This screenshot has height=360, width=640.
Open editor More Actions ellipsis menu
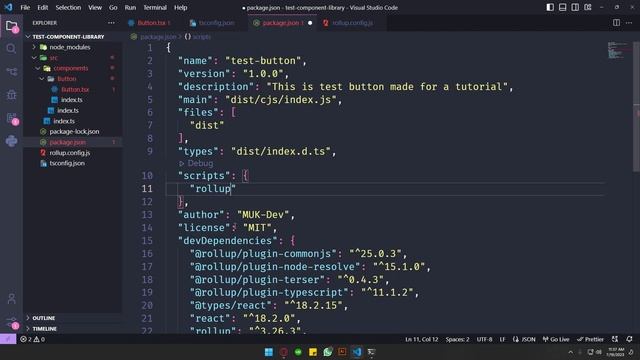629,23
